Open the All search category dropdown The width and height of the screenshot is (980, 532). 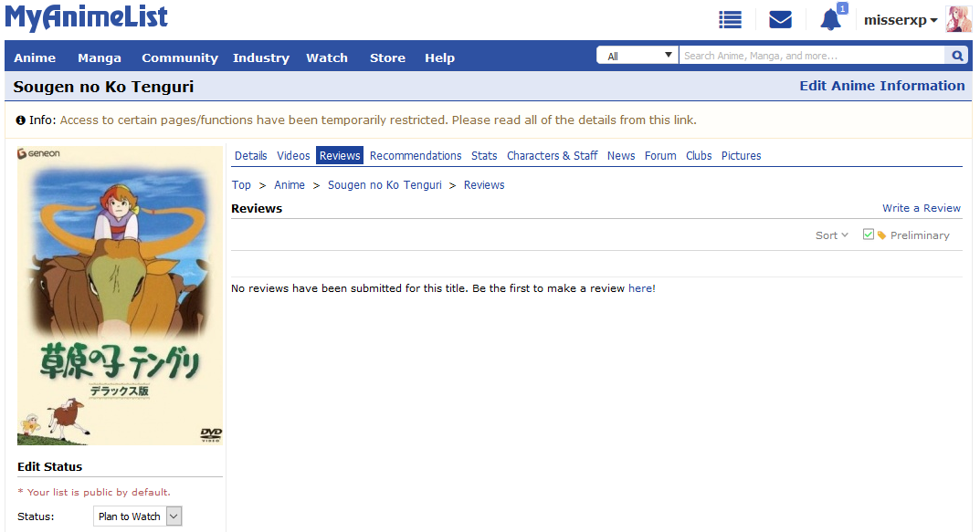coord(638,56)
